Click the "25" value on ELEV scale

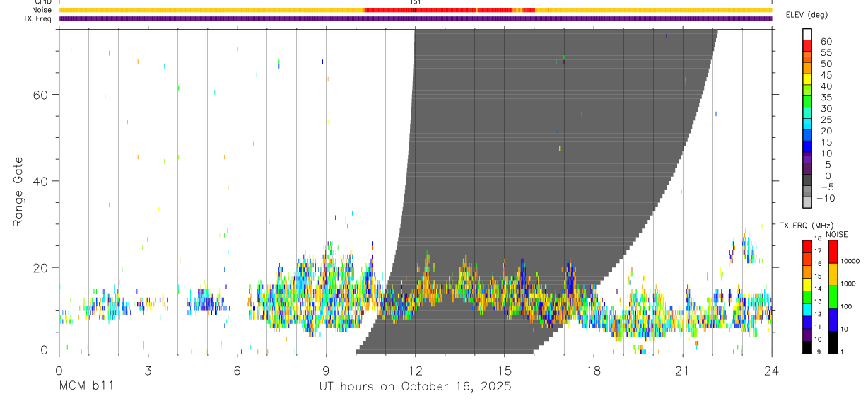tap(826, 120)
